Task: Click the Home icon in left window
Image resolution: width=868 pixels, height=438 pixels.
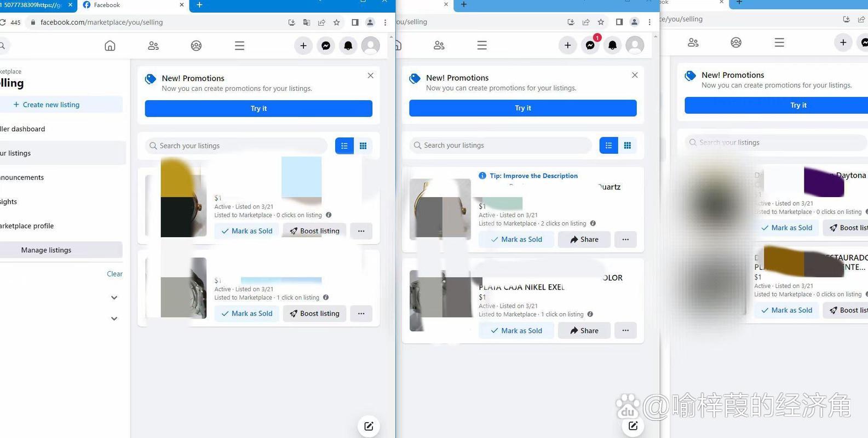Action: click(110, 46)
